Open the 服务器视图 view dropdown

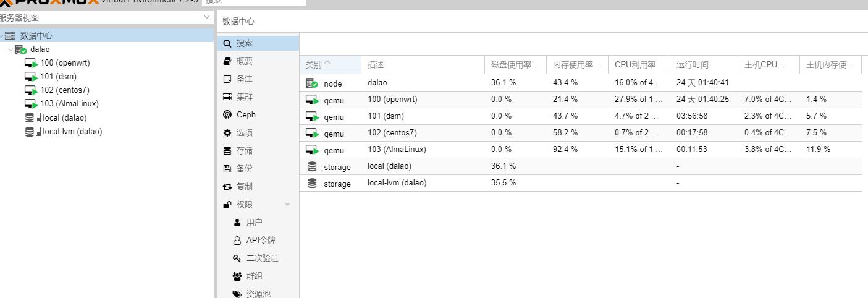coord(207,17)
